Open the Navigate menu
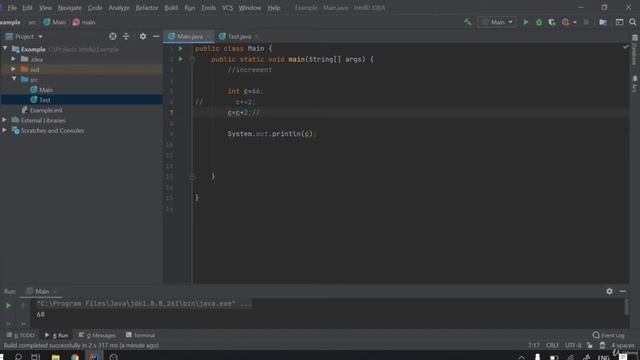Viewport: 640px width, 360px height. tap(69, 8)
